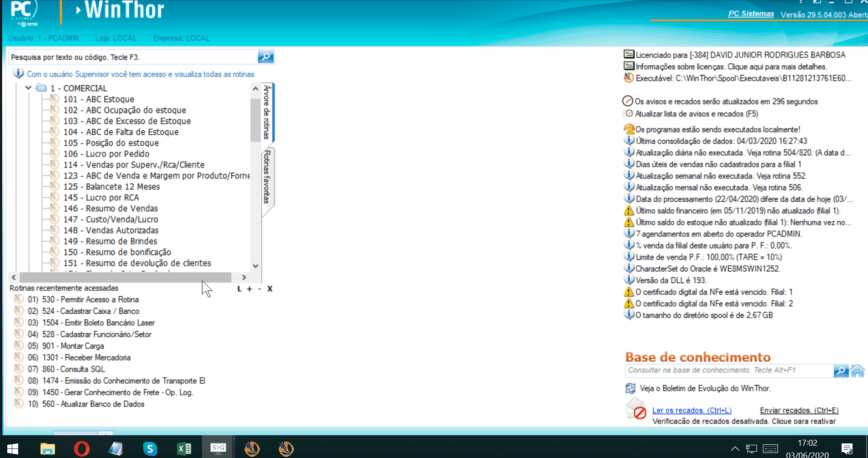
Task: Open Windows Start menu
Action: (13, 449)
